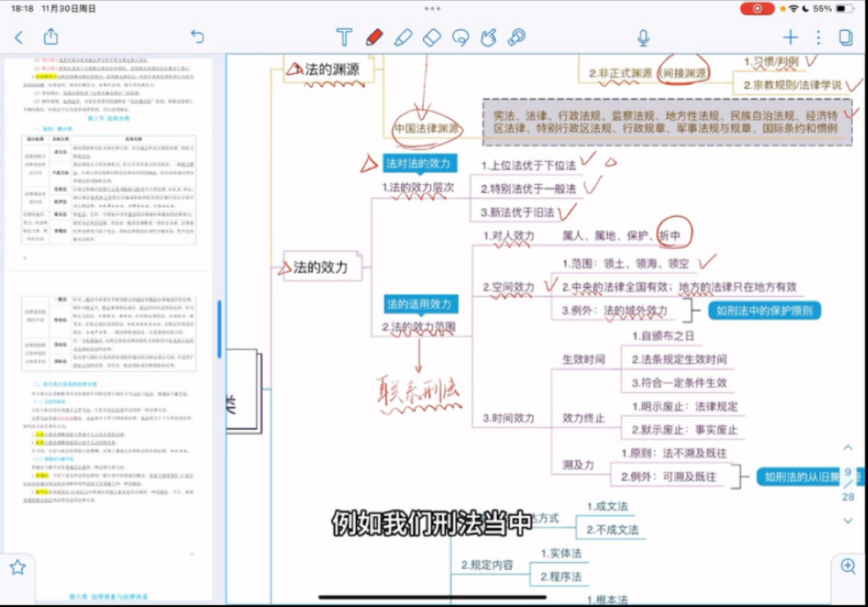Select 1.上位法优于下位法 text
Screen dimensions: 868x607
point(528,166)
